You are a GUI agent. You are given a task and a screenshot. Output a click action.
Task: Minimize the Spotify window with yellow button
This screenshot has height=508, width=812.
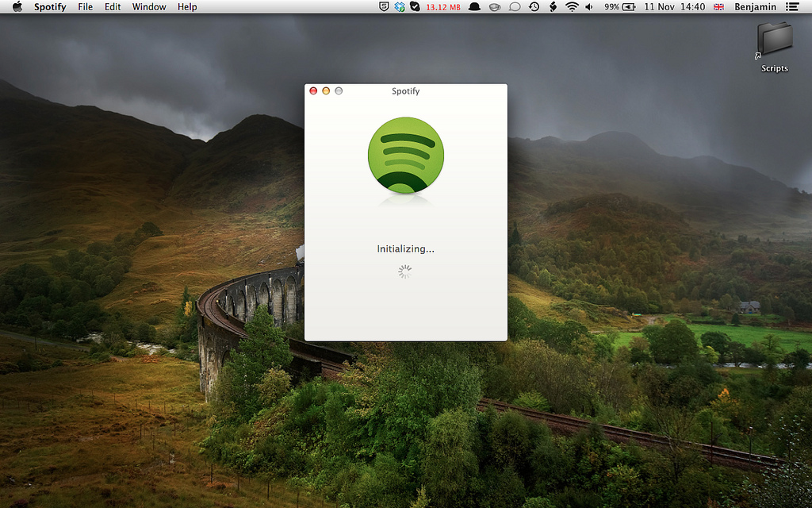point(326,90)
